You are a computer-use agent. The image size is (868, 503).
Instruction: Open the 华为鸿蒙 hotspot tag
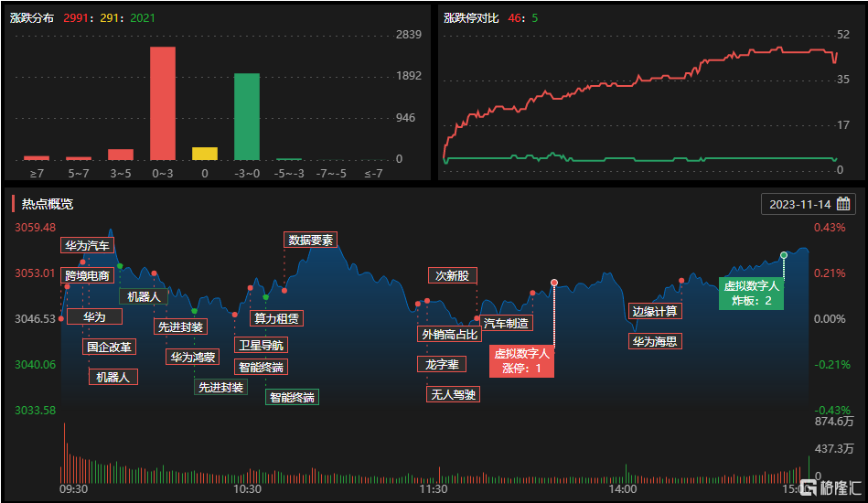(193, 357)
